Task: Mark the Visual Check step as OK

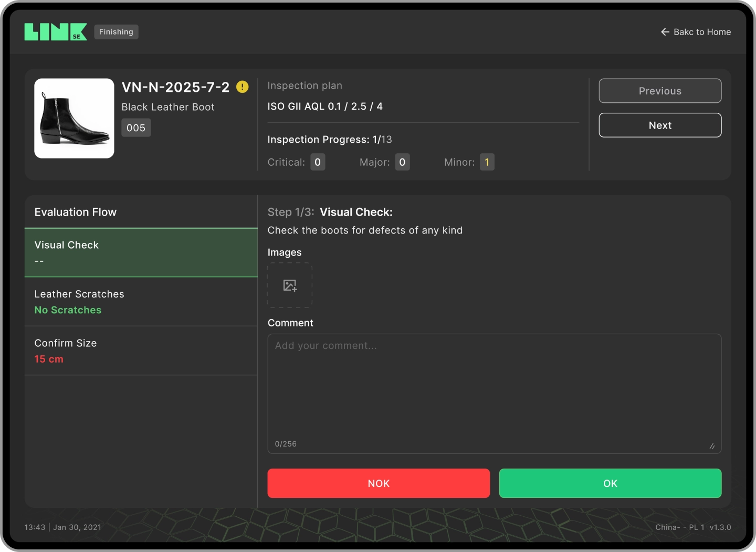Action: [x=610, y=483]
